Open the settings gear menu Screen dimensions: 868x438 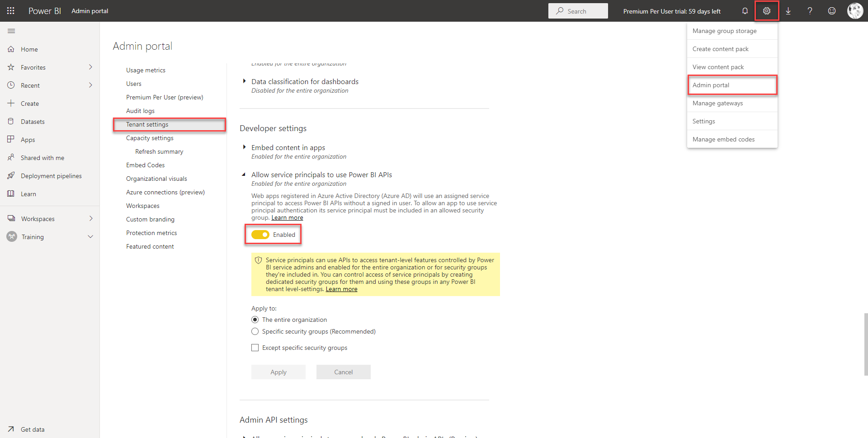[767, 11]
